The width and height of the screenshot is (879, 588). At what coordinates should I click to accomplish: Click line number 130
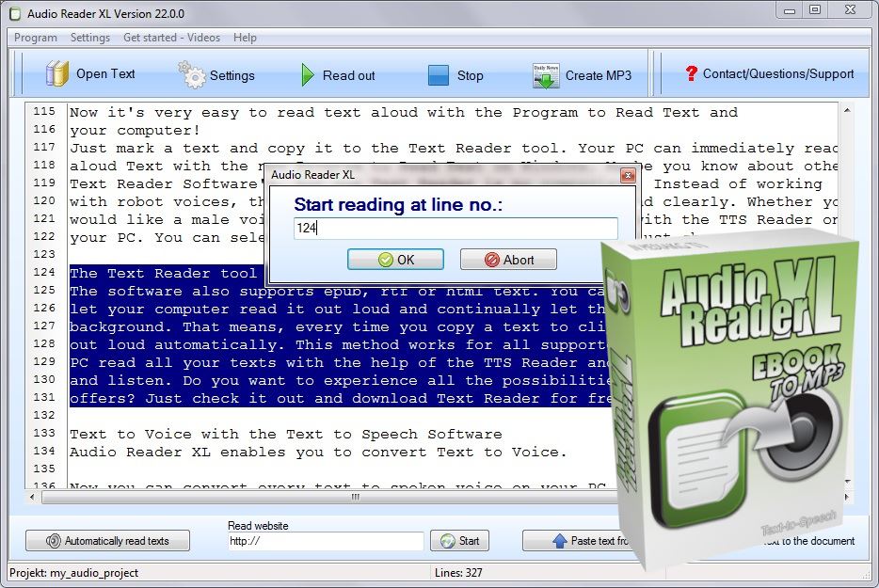[44, 379]
